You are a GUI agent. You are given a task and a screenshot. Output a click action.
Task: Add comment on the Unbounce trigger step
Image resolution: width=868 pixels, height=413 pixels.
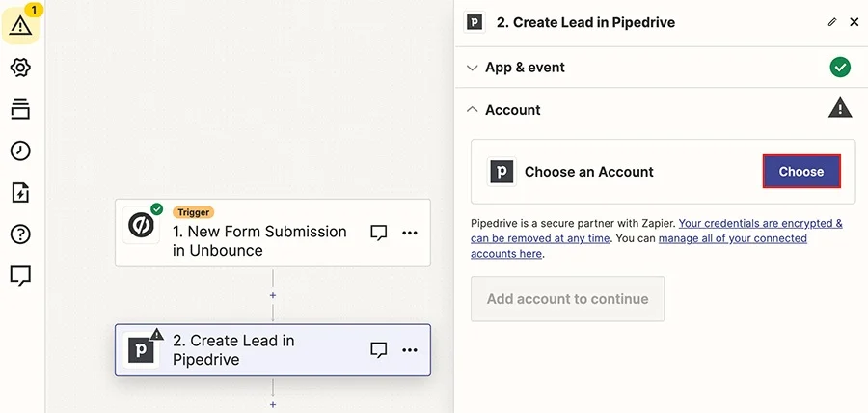click(378, 233)
